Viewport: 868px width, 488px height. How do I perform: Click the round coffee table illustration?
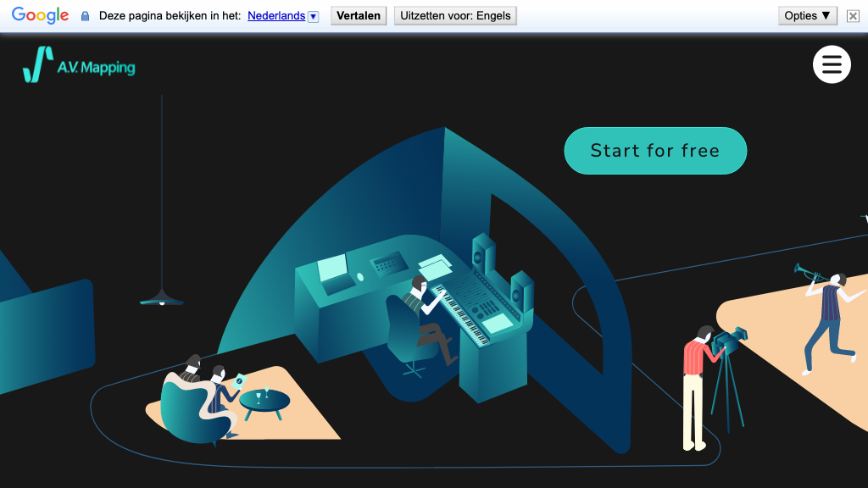coord(264,401)
